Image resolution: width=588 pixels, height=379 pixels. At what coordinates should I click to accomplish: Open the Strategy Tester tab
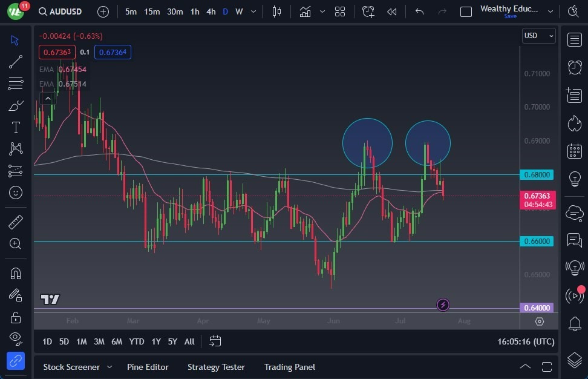coord(216,367)
